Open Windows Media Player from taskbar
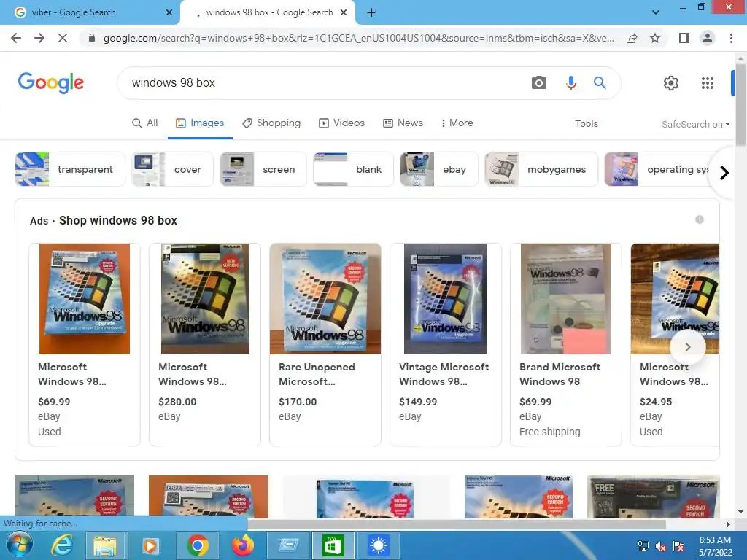 click(x=150, y=545)
